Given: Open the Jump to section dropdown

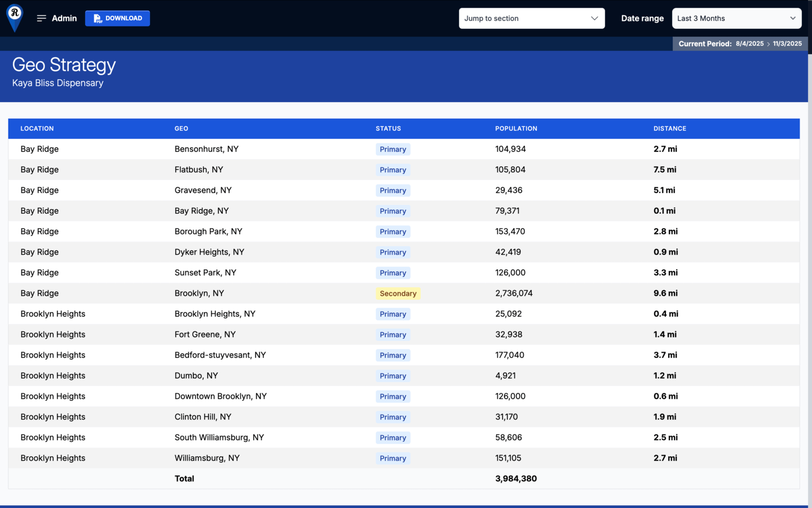Looking at the screenshot, I should pos(531,19).
